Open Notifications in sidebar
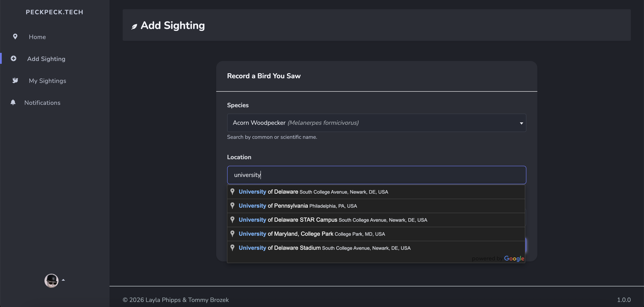The height and width of the screenshot is (307, 644). [x=42, y=103]
